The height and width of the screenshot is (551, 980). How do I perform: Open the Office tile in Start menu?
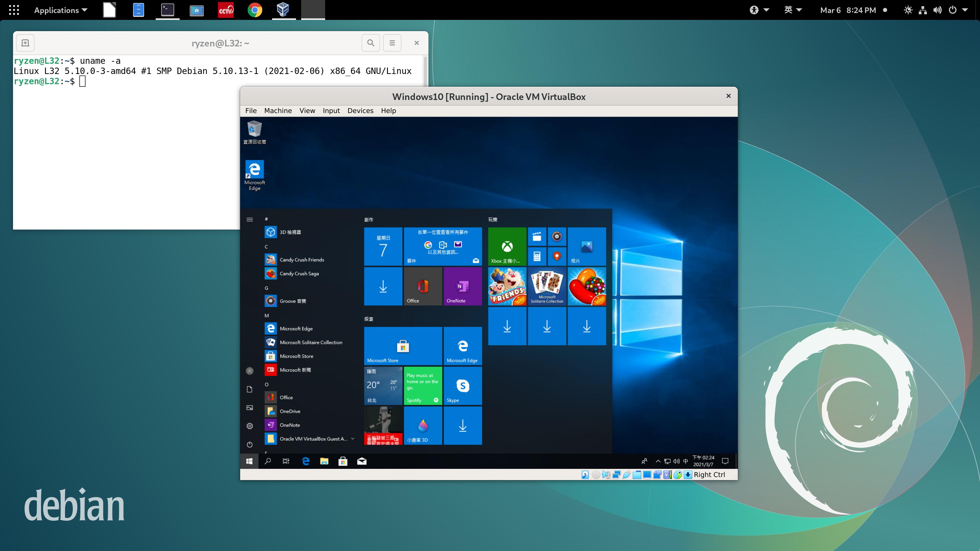[423, 286]
